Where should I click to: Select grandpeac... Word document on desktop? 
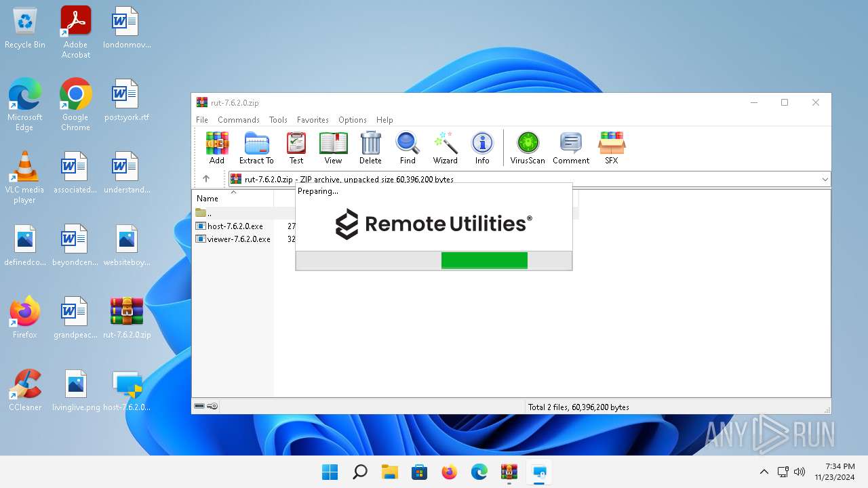pyautogui.click(x=75, y=317)
